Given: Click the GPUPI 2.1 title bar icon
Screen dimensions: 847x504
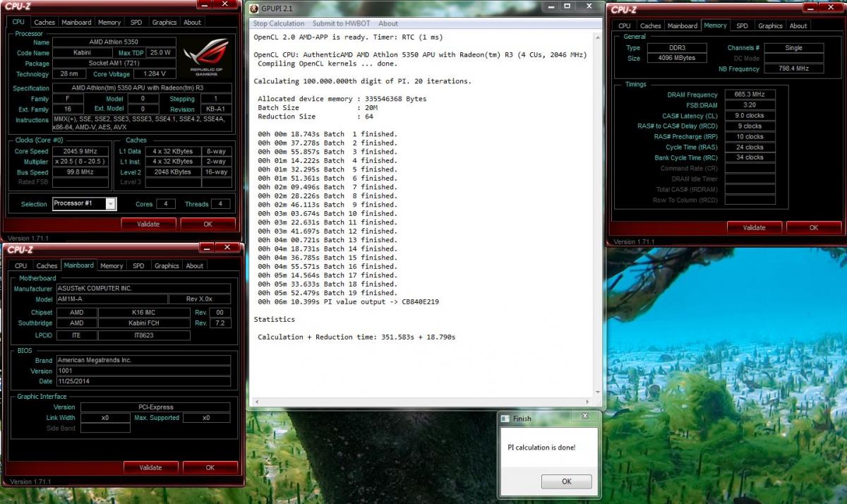Looking at the screenshot, I should 255,9.
